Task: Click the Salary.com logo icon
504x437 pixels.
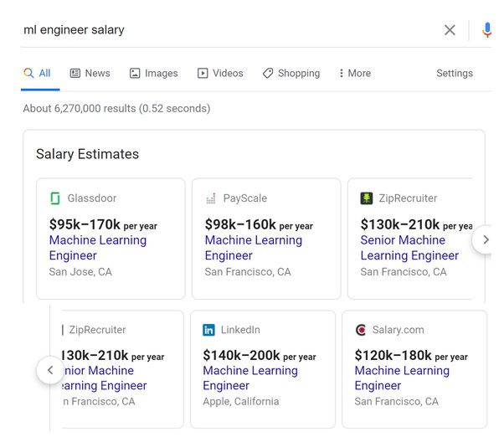Action: [x=361, y=330]
